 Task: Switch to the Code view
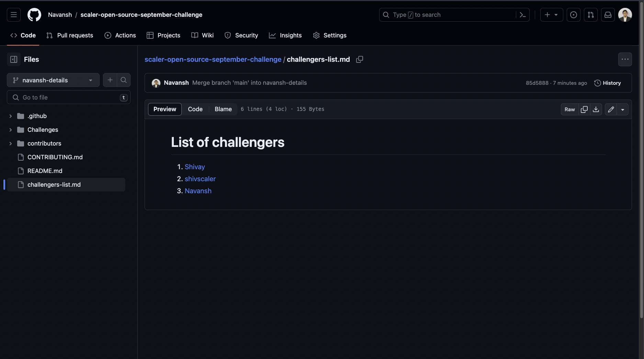195,109
